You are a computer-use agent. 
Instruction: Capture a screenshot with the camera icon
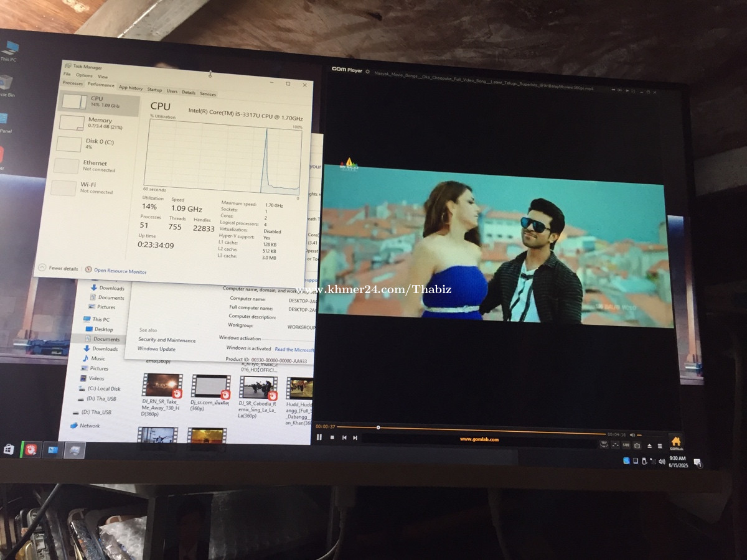coord(637,446)
